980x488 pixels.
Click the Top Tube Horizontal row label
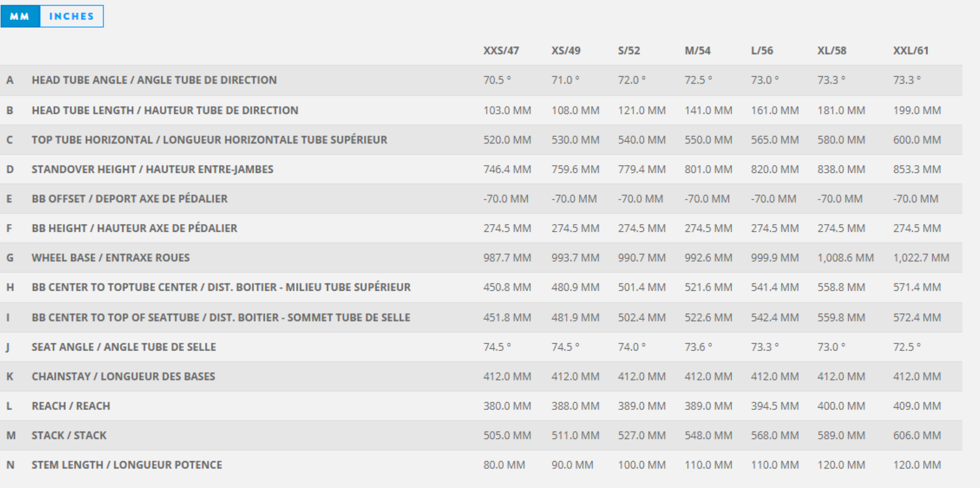point(210,140)
